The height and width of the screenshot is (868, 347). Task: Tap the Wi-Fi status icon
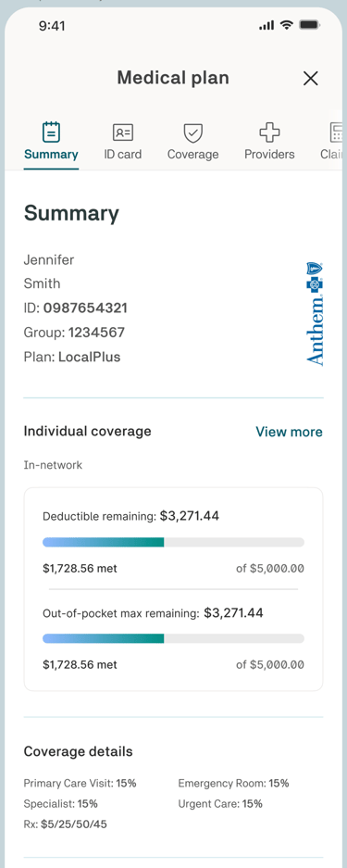click(286, 25)
